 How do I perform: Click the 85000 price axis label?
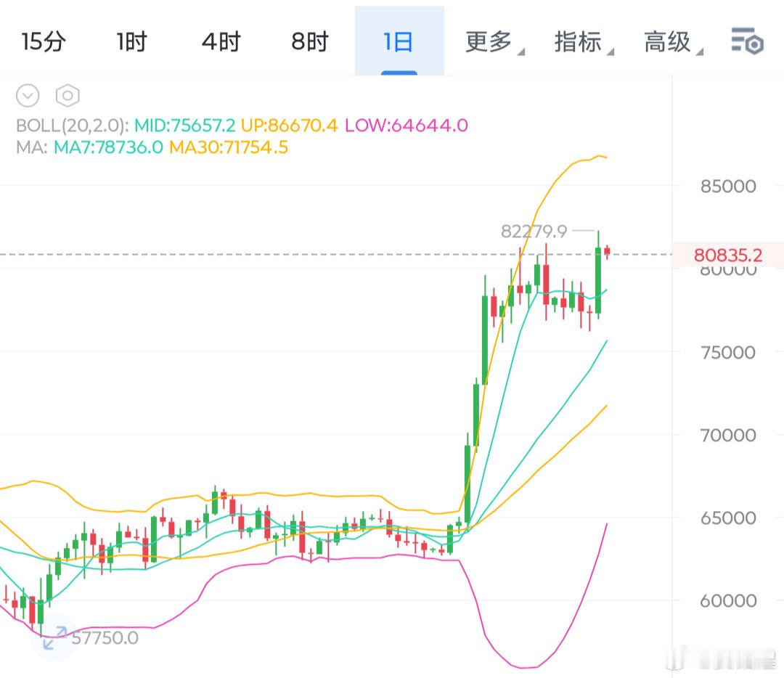tap(728, 187)
